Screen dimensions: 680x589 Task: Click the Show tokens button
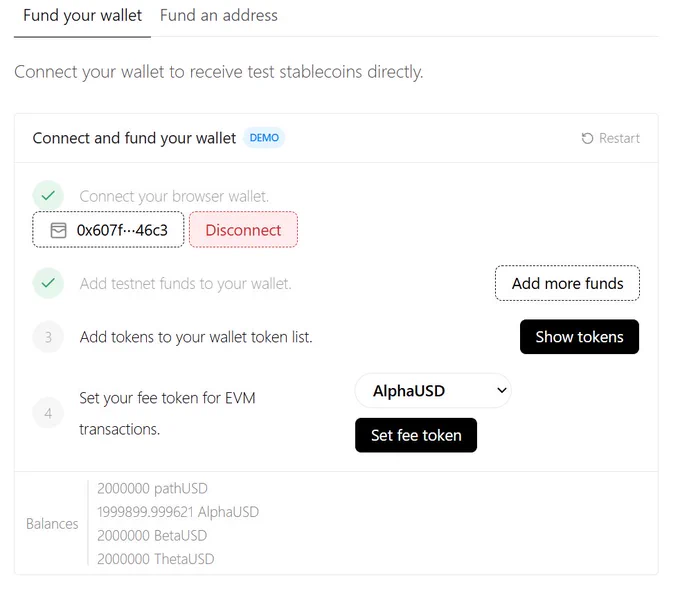tap(579, 337)
